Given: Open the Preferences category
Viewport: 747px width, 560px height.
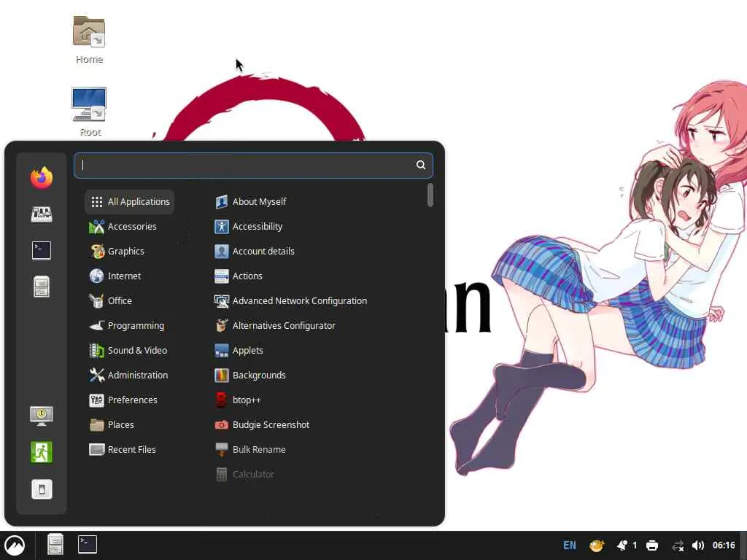Looking at the screenshot, I should [123, 400].
